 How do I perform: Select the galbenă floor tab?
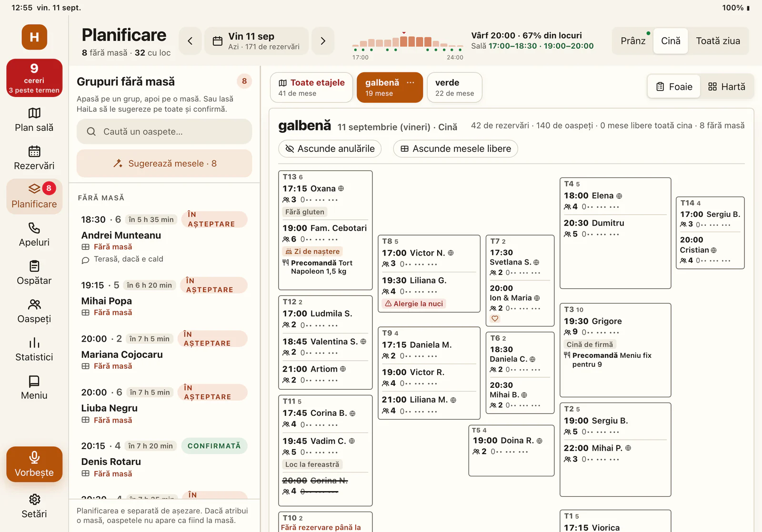point(390,87)
